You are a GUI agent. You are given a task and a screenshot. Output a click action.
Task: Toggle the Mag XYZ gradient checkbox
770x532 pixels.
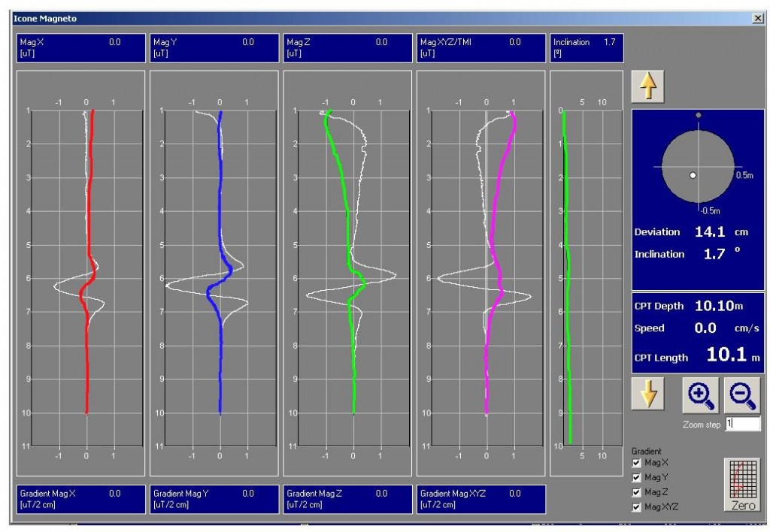pyautogui.click(x=637, y=506)
